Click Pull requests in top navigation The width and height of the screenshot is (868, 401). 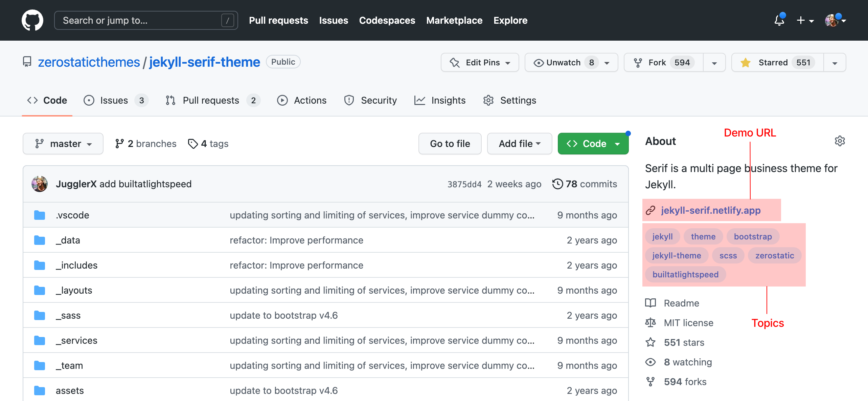click(278, 20)
